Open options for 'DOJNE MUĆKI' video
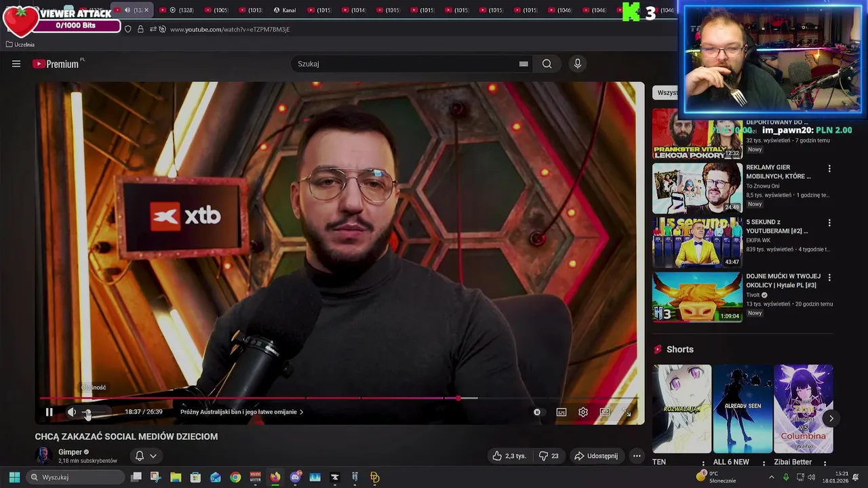The height and width of the screenshot is (488, 868). click(x=829, y=277)
